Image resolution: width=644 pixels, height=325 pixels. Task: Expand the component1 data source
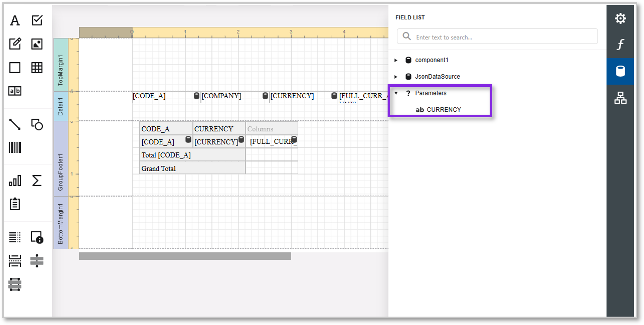click(x=396, y=60)
